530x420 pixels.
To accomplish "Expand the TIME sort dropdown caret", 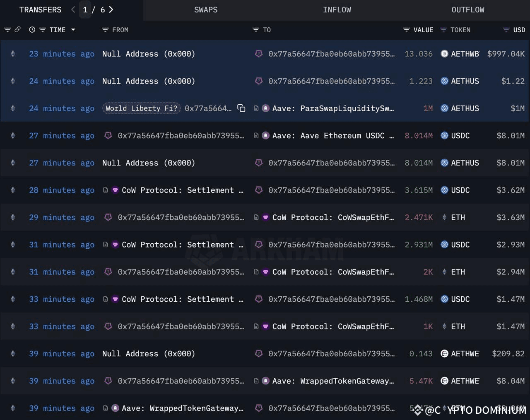I will (73, 30).
